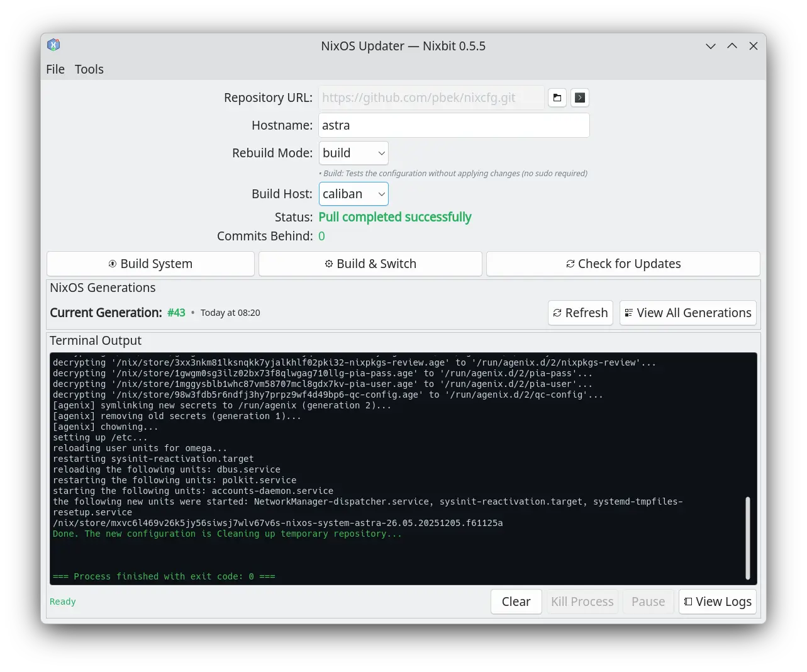Click 'Today at 08:20' generation timestamp
Screen dimensions: 807x672
(230, 313)
